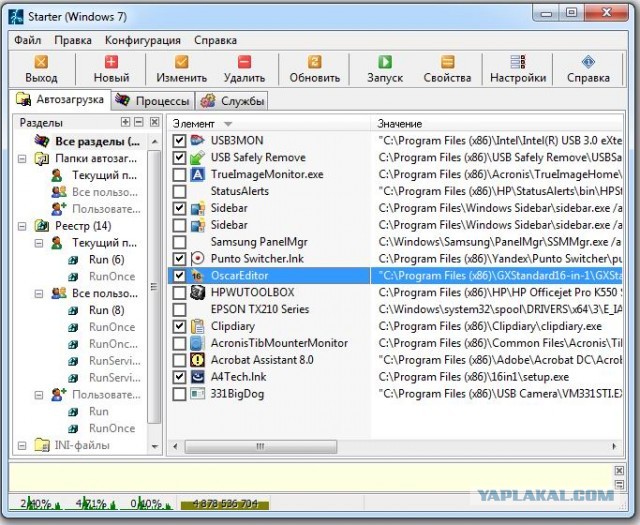The width and height of the screenshot is (640, 525).
Task: Click the Запуск launch toolbar icon
Action: 384,62
